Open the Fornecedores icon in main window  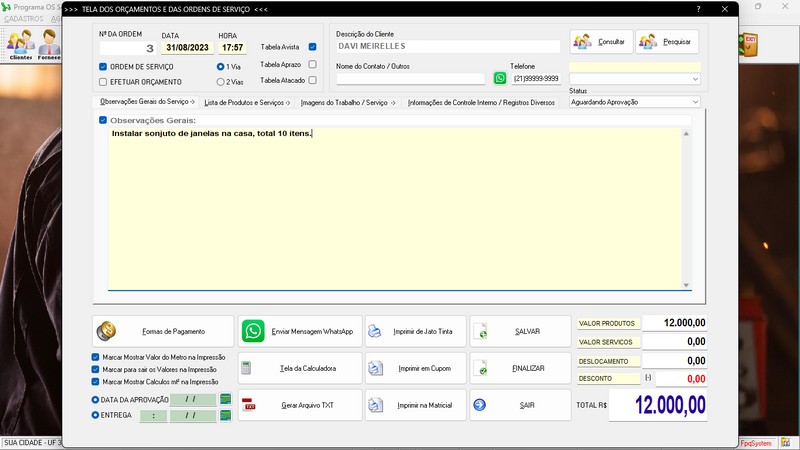[x=49, y=45]
